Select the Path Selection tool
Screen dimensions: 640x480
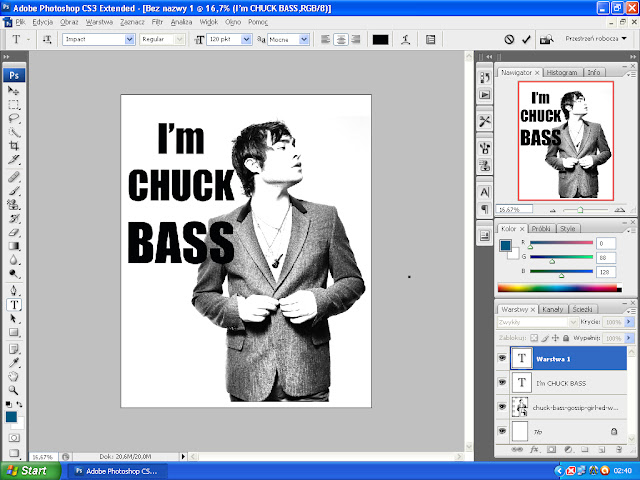pos(13,318)
